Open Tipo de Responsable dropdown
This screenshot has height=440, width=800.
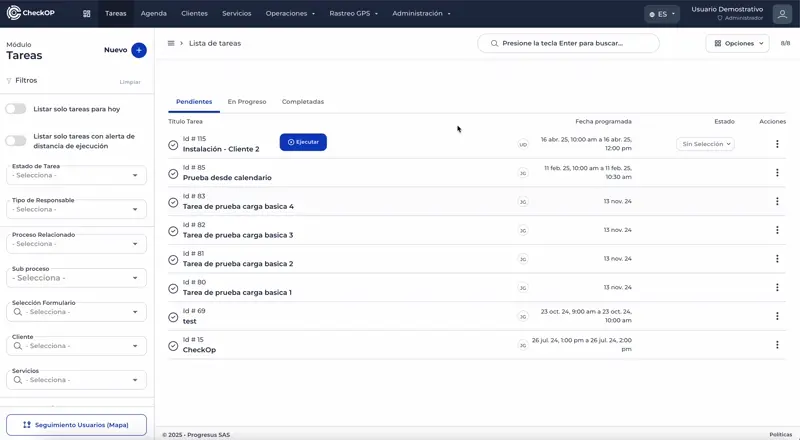click(77, 209)
